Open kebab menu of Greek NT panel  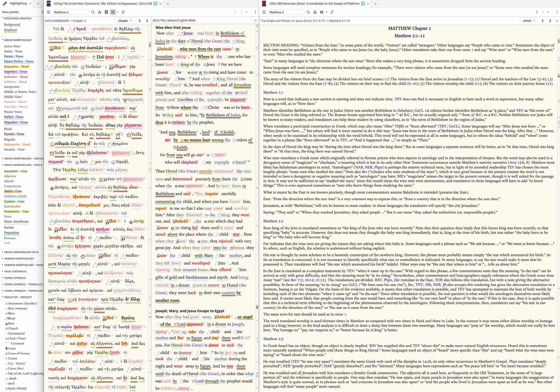pos(255,12)
